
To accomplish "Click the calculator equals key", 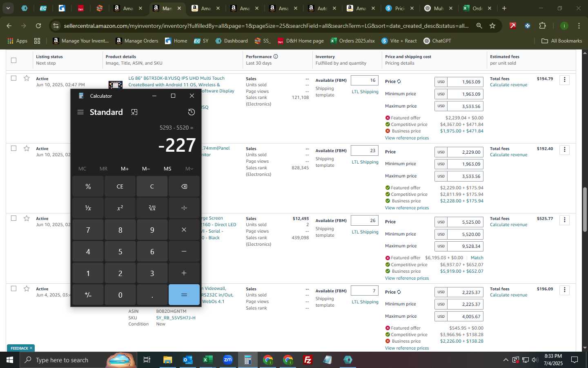I will point(184,295).
